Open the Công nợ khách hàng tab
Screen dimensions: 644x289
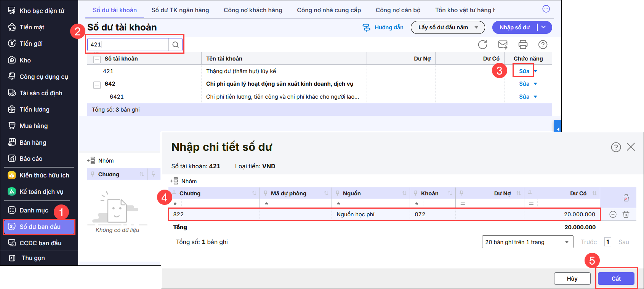click(253, 10)
